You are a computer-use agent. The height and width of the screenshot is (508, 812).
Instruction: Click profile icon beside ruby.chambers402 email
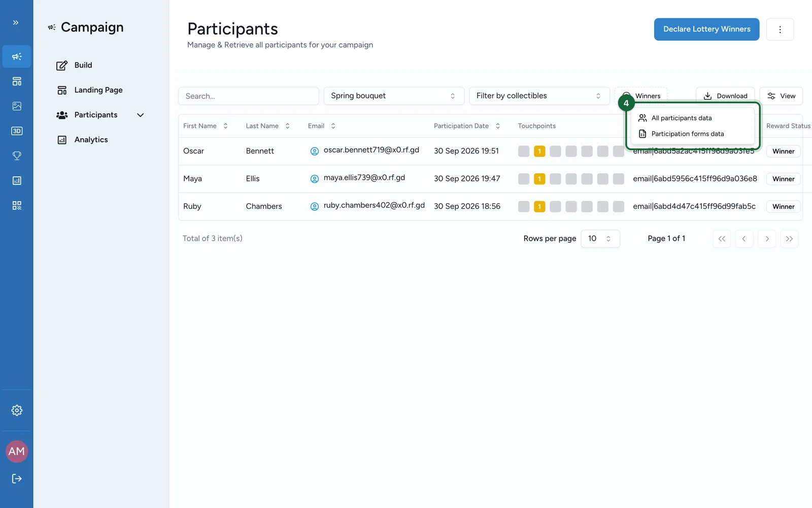[315, 206]
